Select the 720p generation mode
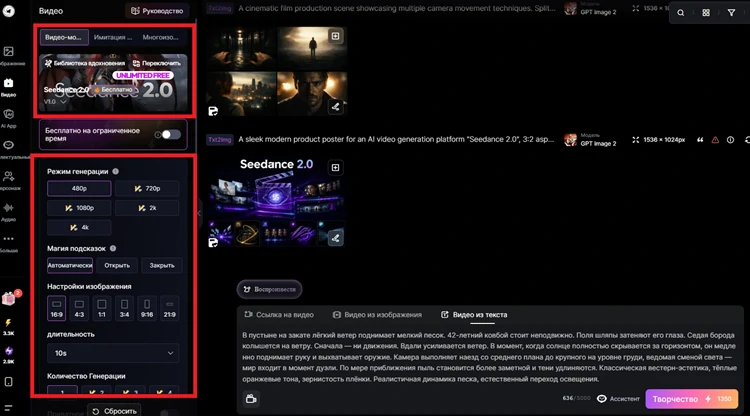This screenshot has height=416, width=750. [x=147, y=188]
